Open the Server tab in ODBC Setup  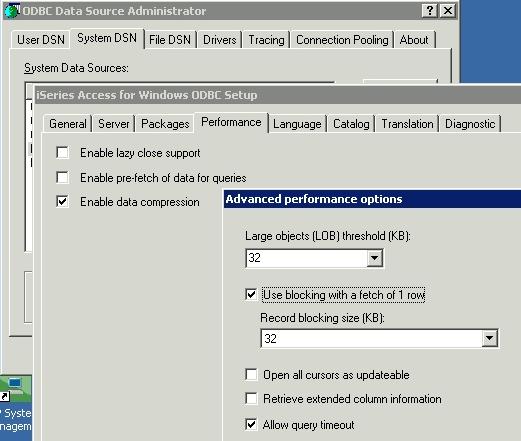[x=114, y=124]
